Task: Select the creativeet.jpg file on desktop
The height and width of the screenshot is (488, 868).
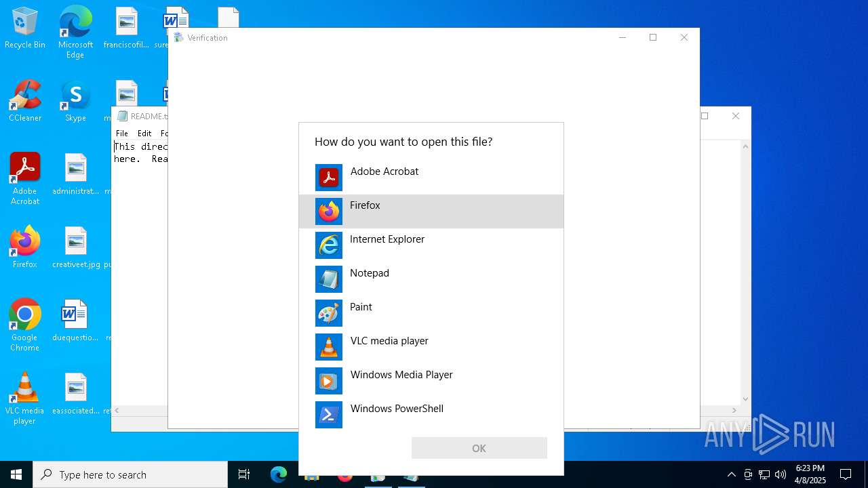Action: tap(76, 247)
